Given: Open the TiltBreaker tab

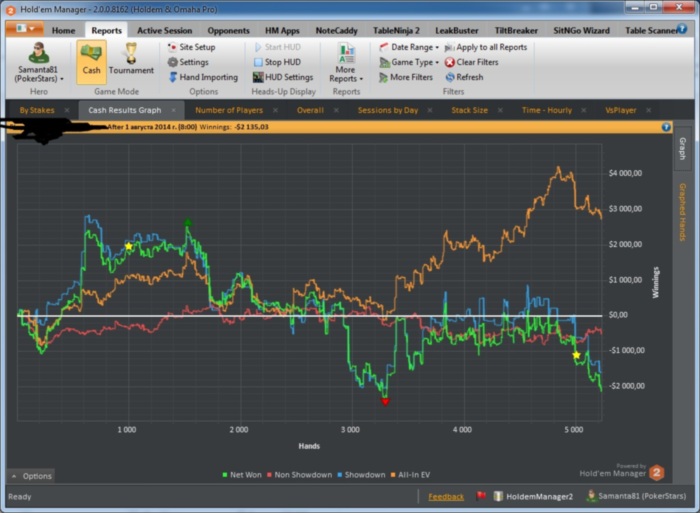Looking at the screenshot, I should [516, 30].
